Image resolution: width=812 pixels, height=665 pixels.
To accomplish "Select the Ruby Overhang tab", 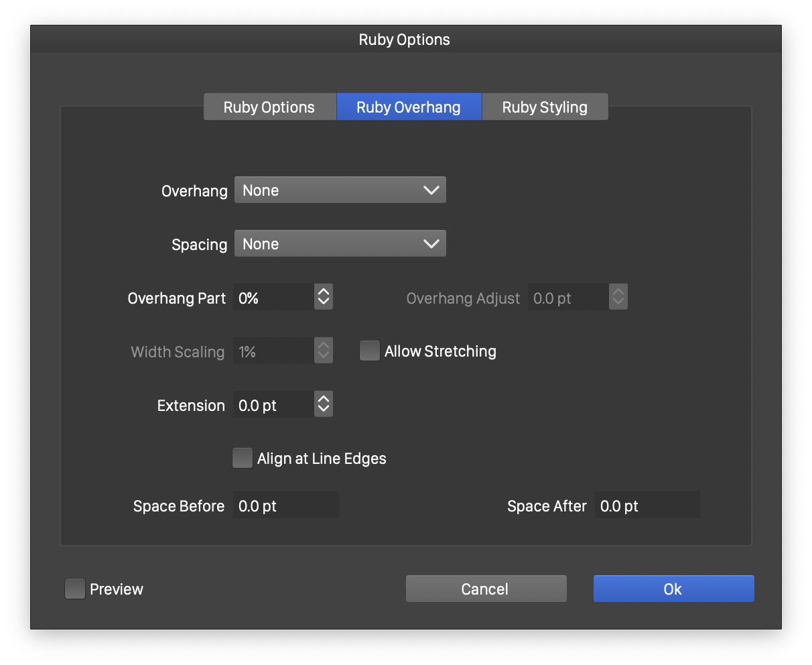I will [409, 107].
